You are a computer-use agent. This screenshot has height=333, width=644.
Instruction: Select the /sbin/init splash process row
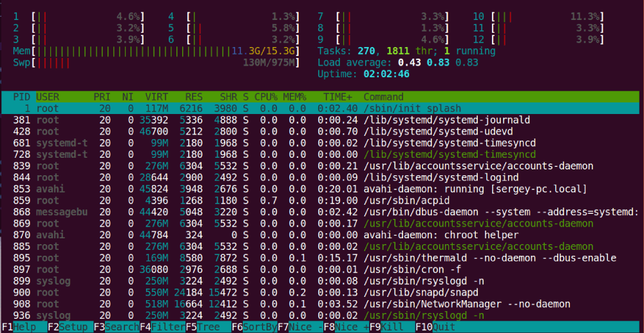point(320,109)
